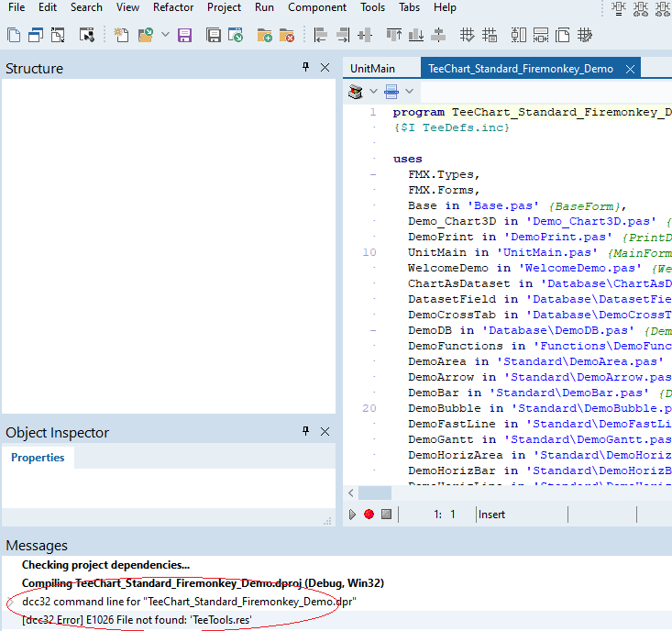Play the recorded macro
Screen dimensions: 672x631
tap(352, 515)
